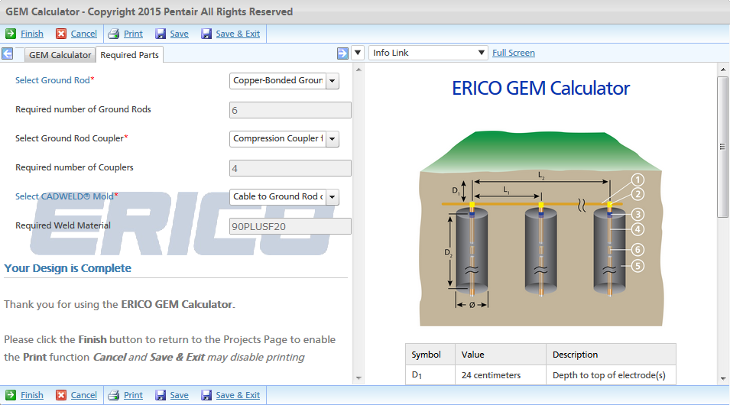Click the Required number of Couplers field

(x=290, y=169)
